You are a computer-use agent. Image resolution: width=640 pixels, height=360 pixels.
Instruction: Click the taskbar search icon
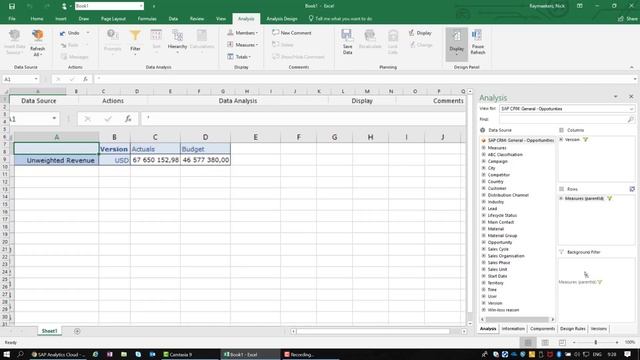20,354
